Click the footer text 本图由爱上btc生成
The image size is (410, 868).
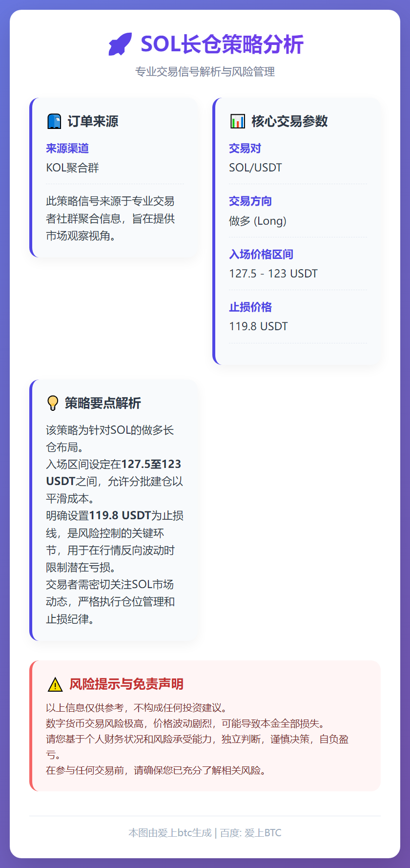click(x=170, y=833)
